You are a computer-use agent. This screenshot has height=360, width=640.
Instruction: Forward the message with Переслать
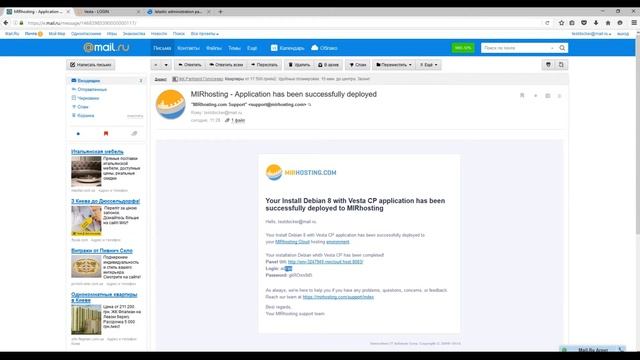(264, 64)
